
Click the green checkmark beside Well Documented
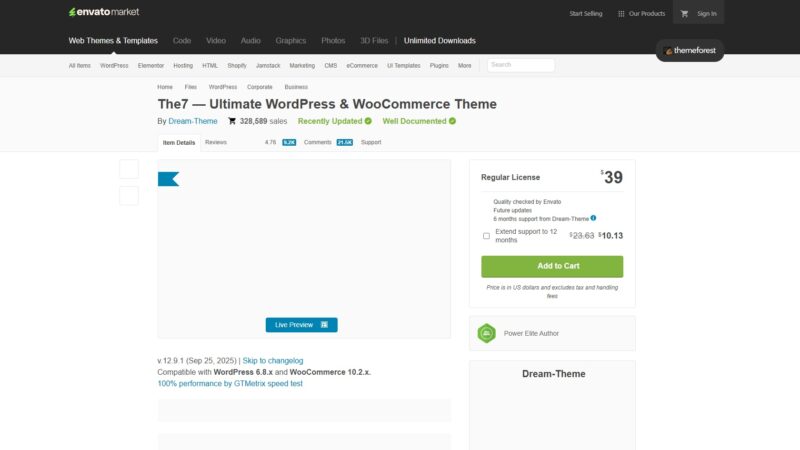coord(452,121)
